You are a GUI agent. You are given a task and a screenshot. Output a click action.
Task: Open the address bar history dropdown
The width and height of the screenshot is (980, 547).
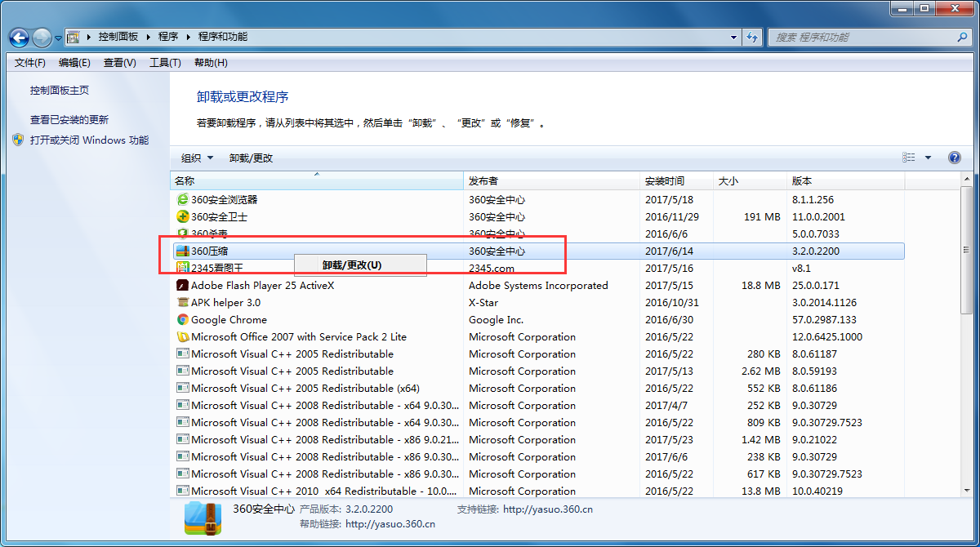(734, 37)
